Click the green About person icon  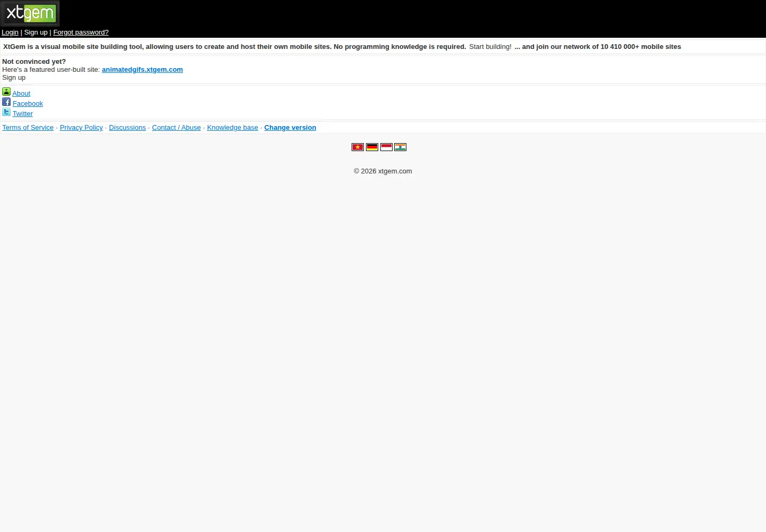[6, 92]
